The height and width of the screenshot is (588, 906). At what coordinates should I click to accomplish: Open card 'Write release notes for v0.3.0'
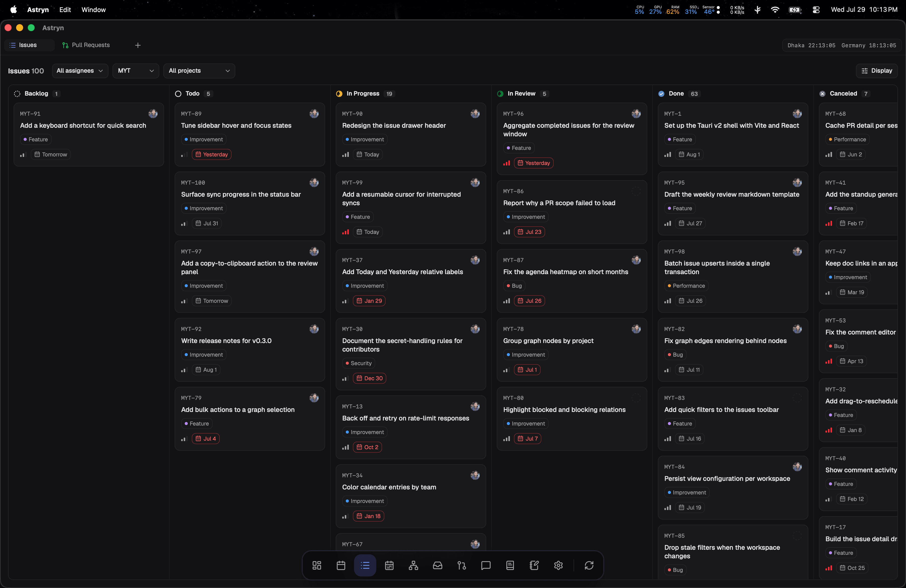pos(250,350)
